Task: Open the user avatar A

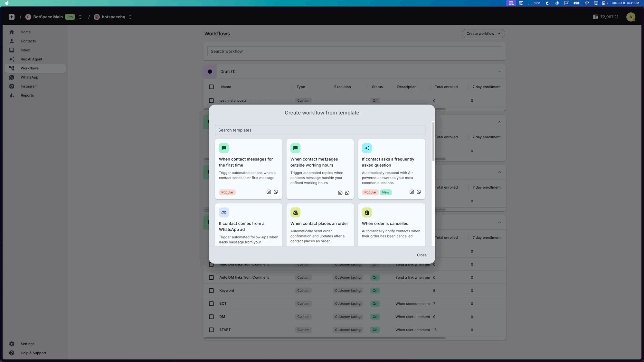Action: (x=630, y=17)
